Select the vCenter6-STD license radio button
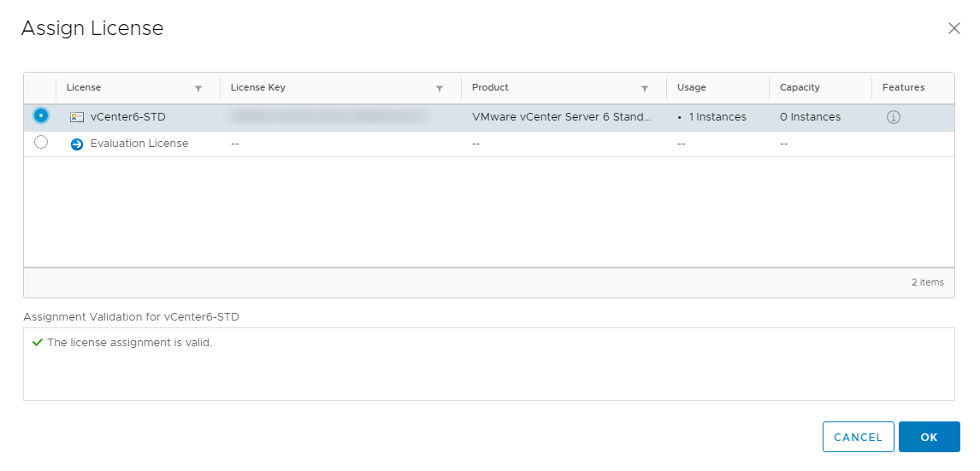The height and width of the screenshot is (471, 980). point(41,115)
